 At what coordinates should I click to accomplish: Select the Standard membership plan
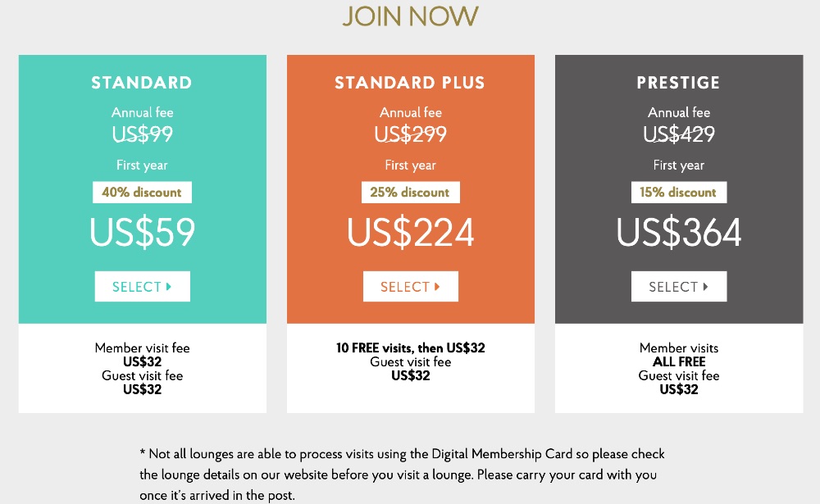tap(142, 287)
